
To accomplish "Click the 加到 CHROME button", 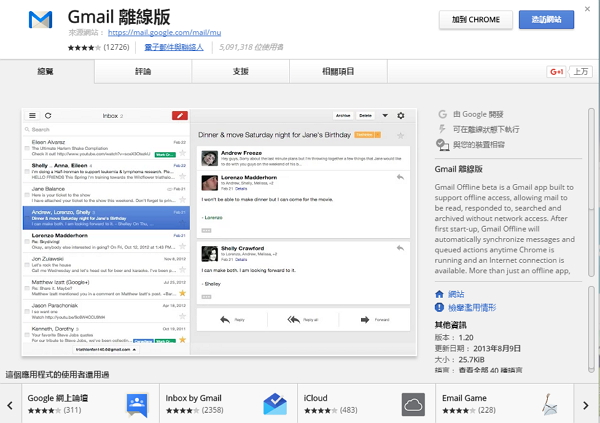I will 474,20.
